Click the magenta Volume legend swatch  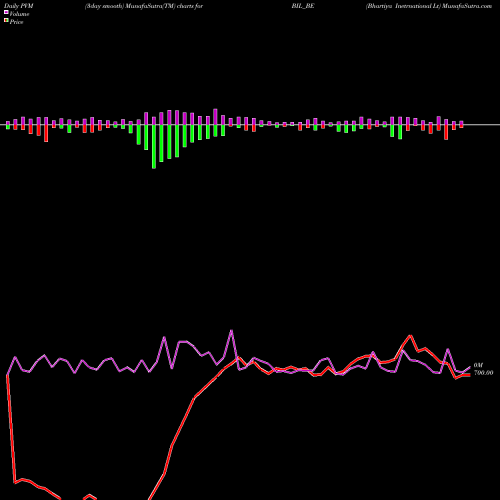6,12
